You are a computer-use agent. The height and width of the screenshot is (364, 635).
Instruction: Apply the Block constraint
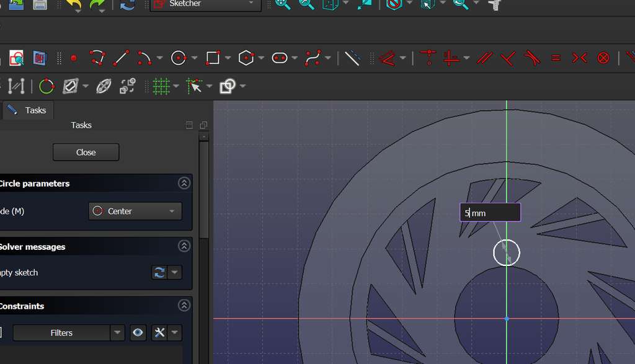[603, 58]
